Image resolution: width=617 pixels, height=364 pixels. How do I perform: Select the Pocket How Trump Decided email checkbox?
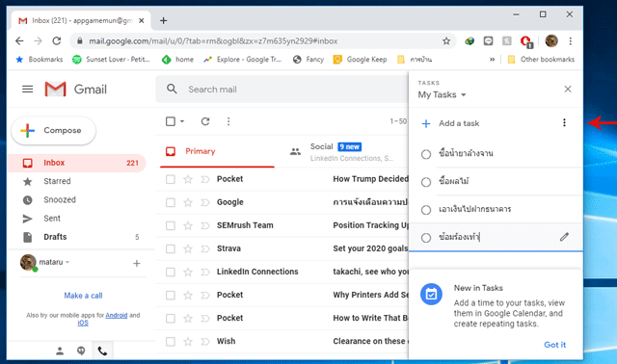pyautogui.click(x=171, y=179)
